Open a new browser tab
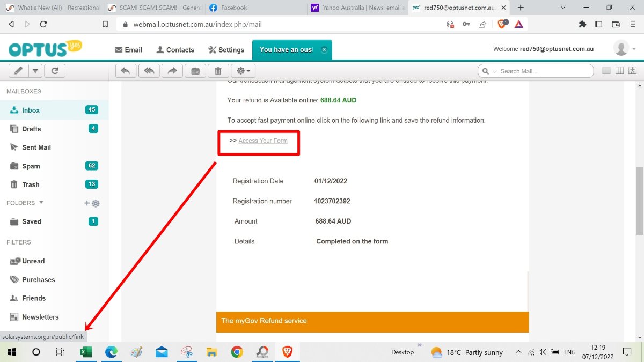644x362 pixels. [x=520, y=8]
